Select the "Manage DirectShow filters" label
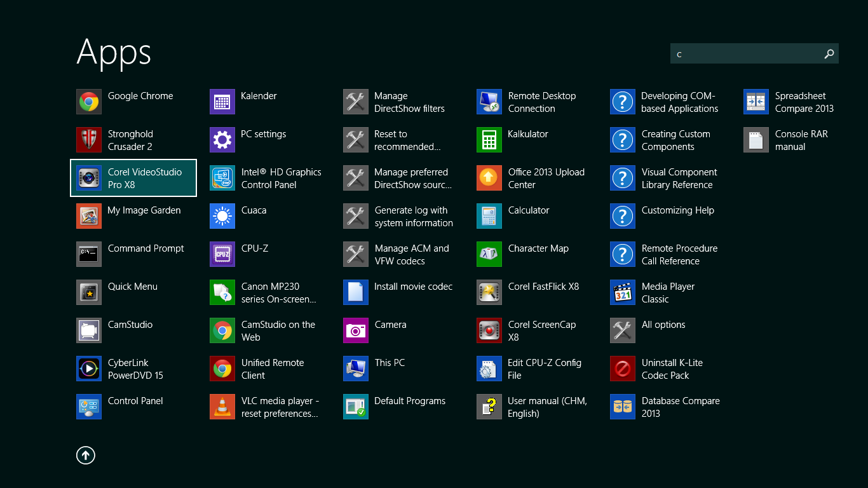 (x=409, y=102)
